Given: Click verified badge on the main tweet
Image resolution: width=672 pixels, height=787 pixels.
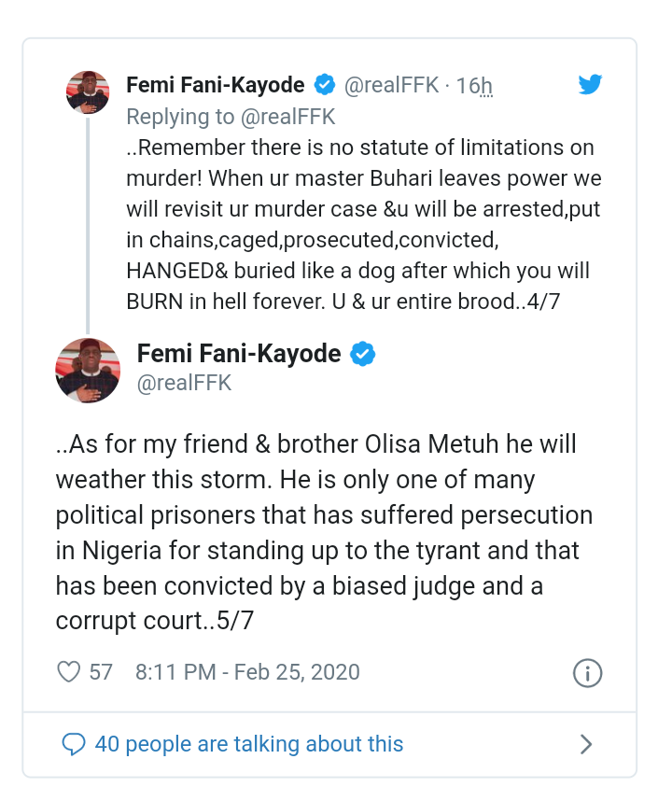Looking at the screenshot, I should click(x=362, y=355).
